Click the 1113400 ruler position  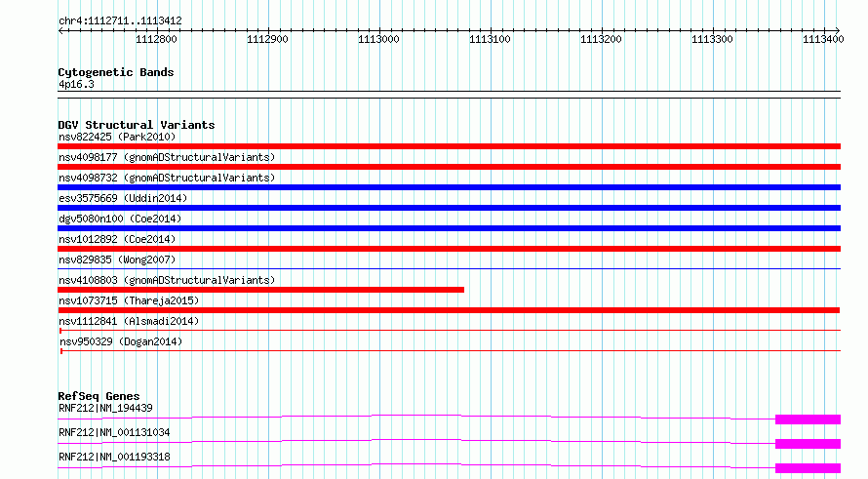pyautogui.click(x=824, y=39)
